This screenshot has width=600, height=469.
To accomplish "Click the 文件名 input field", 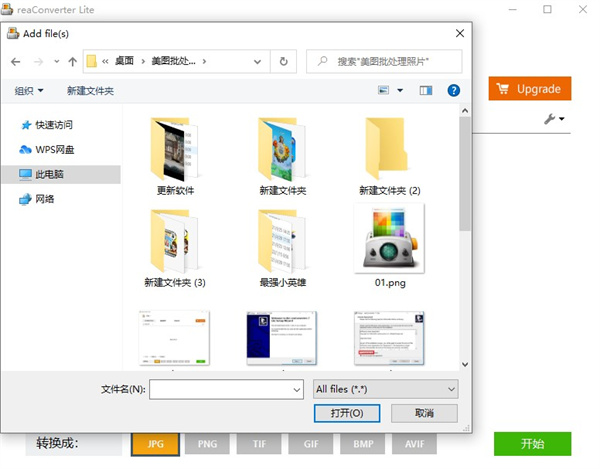I will coord(225,389).
